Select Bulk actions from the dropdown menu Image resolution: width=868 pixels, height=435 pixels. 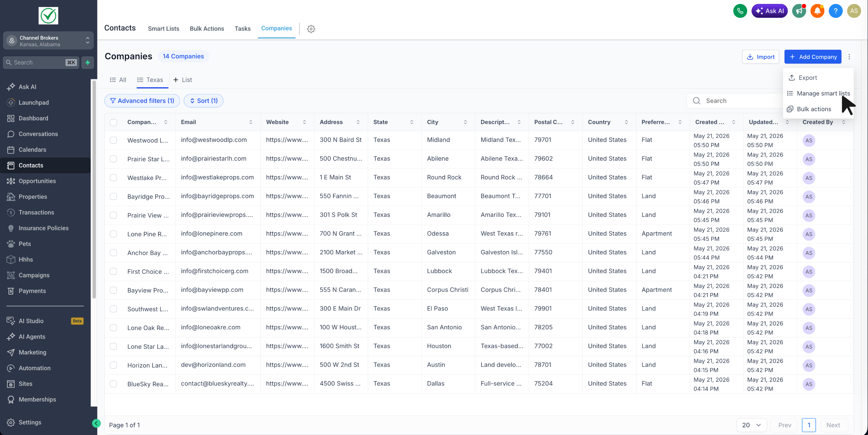click(818, 109)
